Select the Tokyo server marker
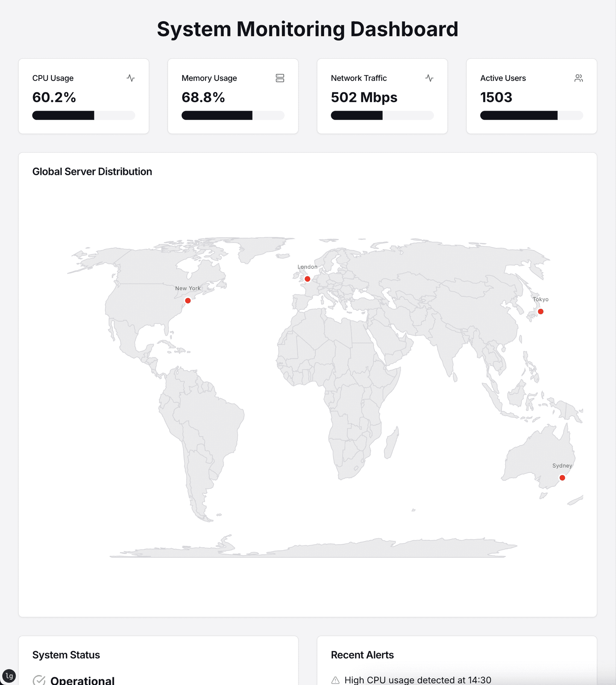This screenshot has width=616, height=685. click(x=541, y=311)
